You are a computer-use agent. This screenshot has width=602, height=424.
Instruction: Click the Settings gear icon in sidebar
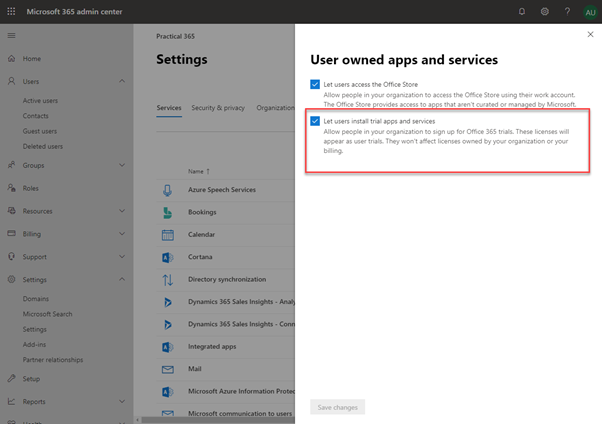pos(12,279)
